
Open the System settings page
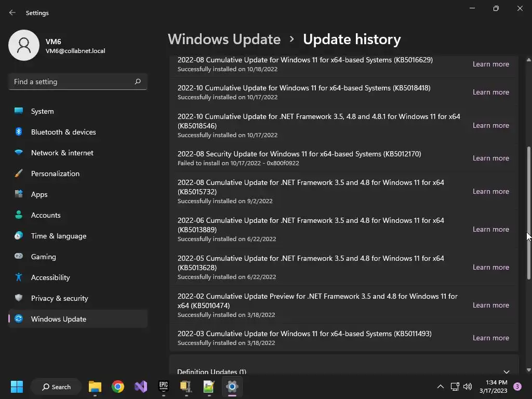[77, 111]
